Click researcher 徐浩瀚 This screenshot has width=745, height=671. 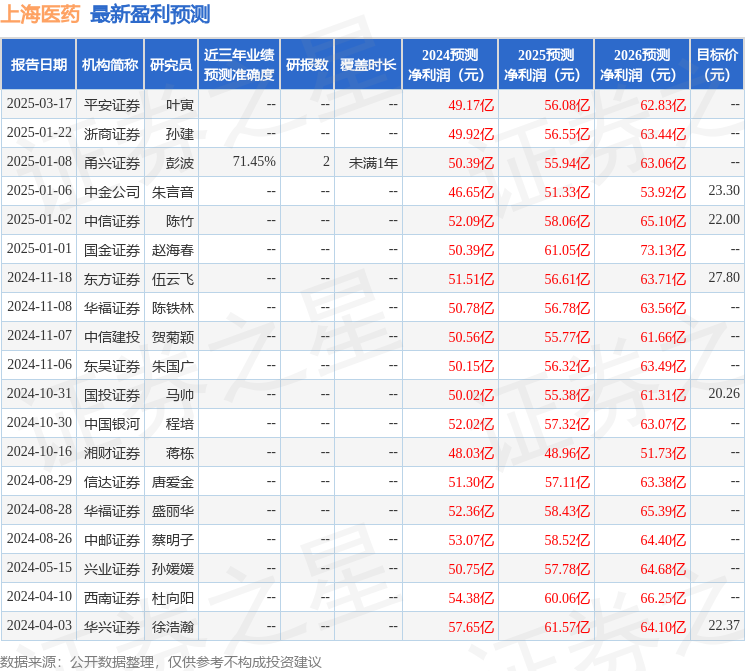[173, 627]
